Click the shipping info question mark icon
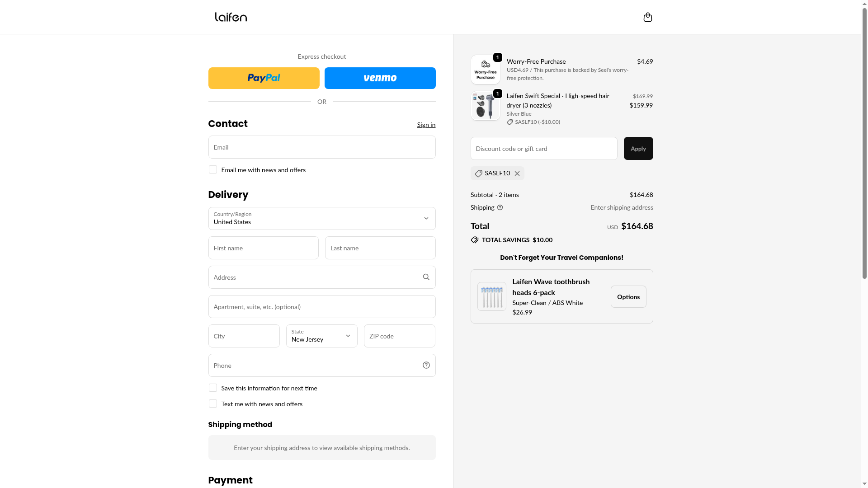This screenshot has width=868, height=488. 500,207
